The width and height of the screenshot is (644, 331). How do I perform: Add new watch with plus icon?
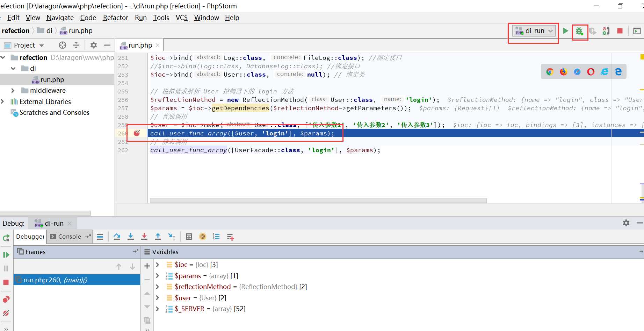pos(147,266)
